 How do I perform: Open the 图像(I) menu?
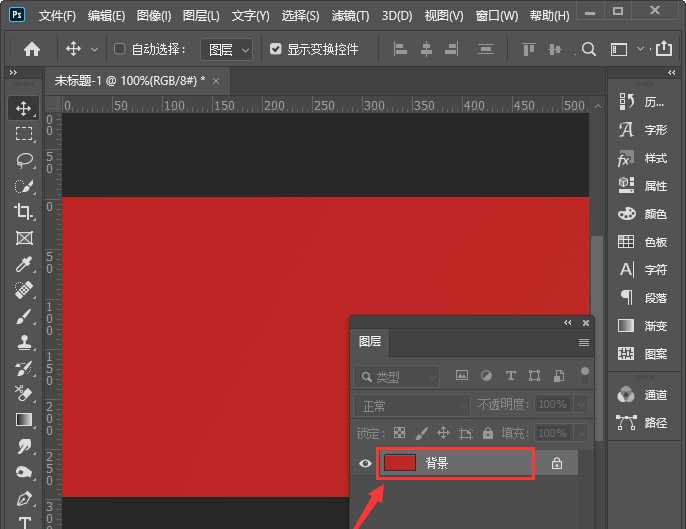point(153,16)
